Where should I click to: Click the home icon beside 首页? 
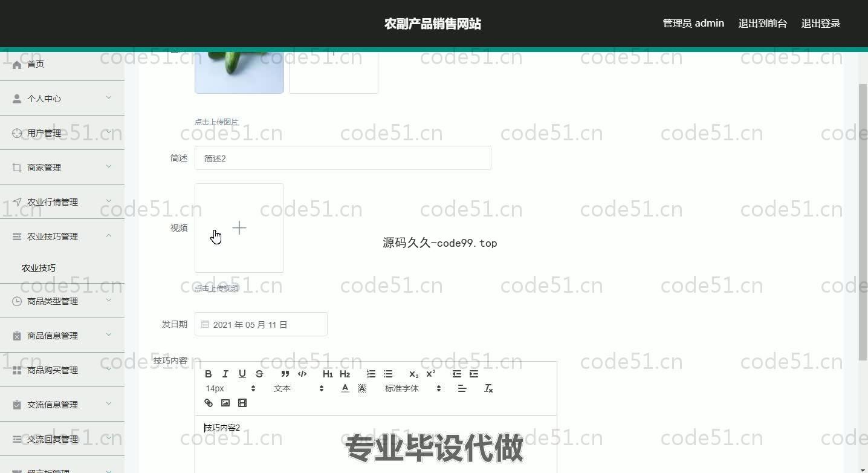tap(17, 64)
